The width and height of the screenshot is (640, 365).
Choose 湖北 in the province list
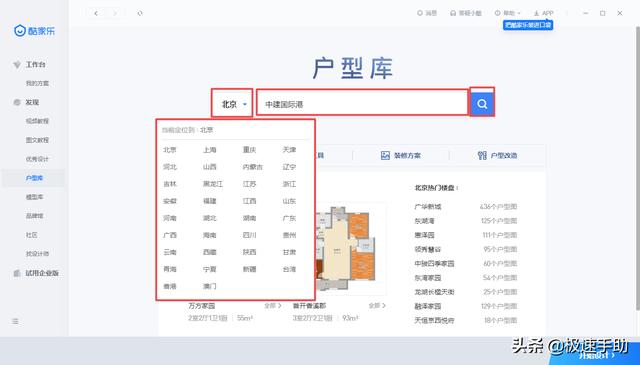point(210,218)
